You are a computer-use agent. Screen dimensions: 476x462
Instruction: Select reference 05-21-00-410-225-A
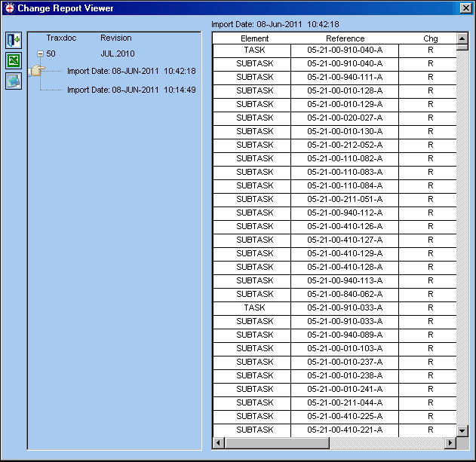click(345, 417)
